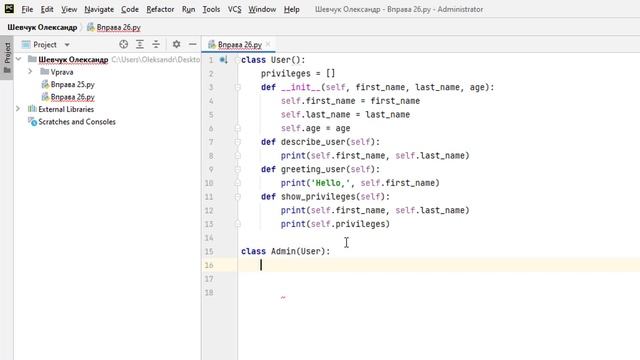Click 'class Admin(User):' code line
Viewport: 640px width, 360px height.
click(x=285, y=251)
